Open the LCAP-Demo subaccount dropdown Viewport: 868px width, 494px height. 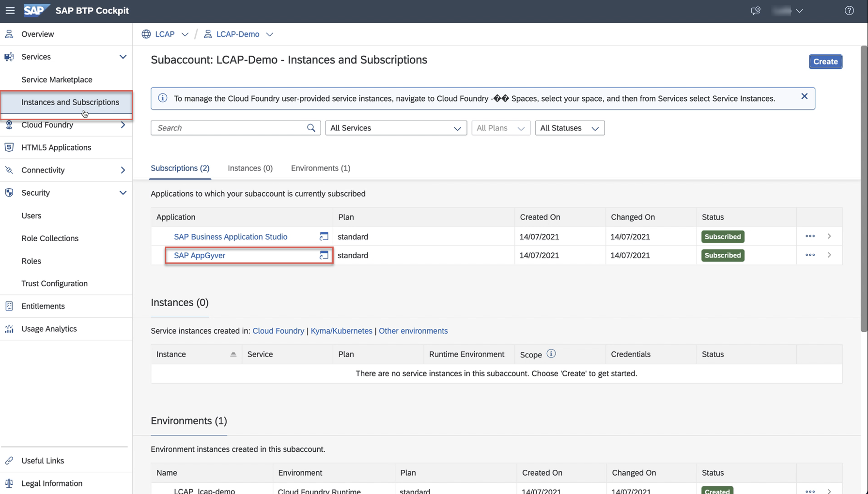point(270,34)
